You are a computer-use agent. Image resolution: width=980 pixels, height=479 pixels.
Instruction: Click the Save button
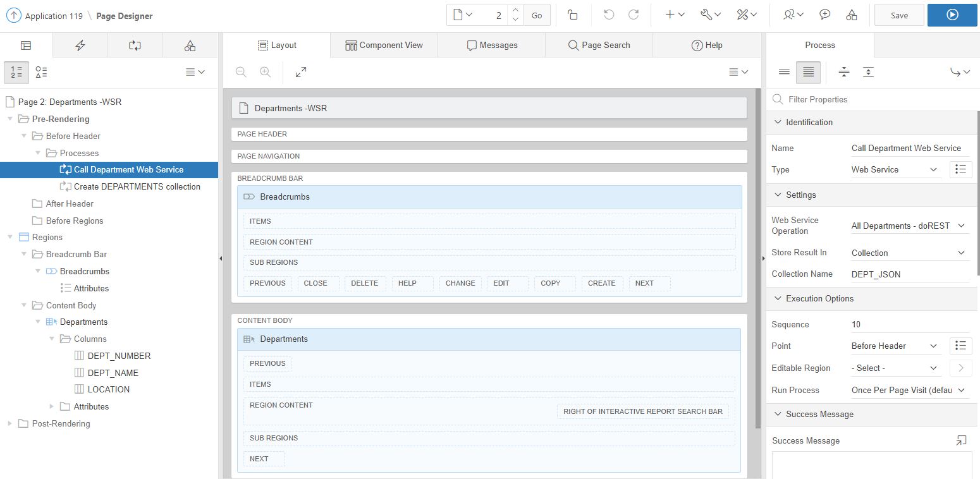point(899,15)
